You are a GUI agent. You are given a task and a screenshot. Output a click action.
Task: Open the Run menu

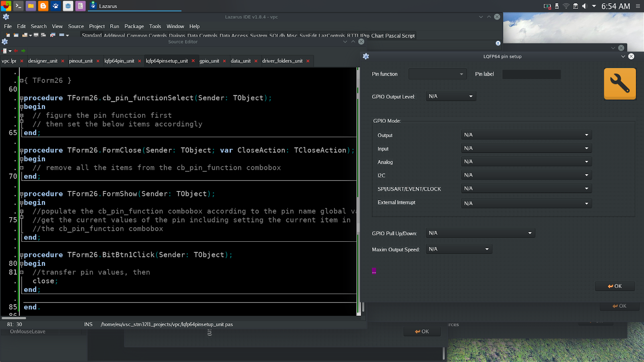pyautogui.click(x=114, y=27)
